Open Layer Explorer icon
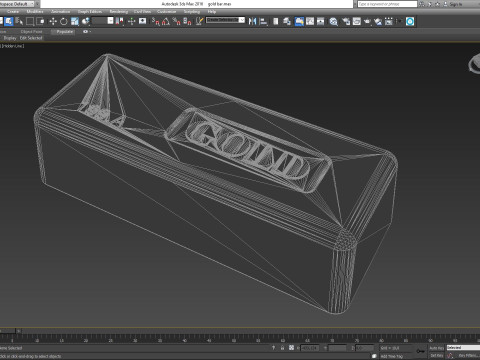Screen dimensions: 480x360 (x=287, y=21)
